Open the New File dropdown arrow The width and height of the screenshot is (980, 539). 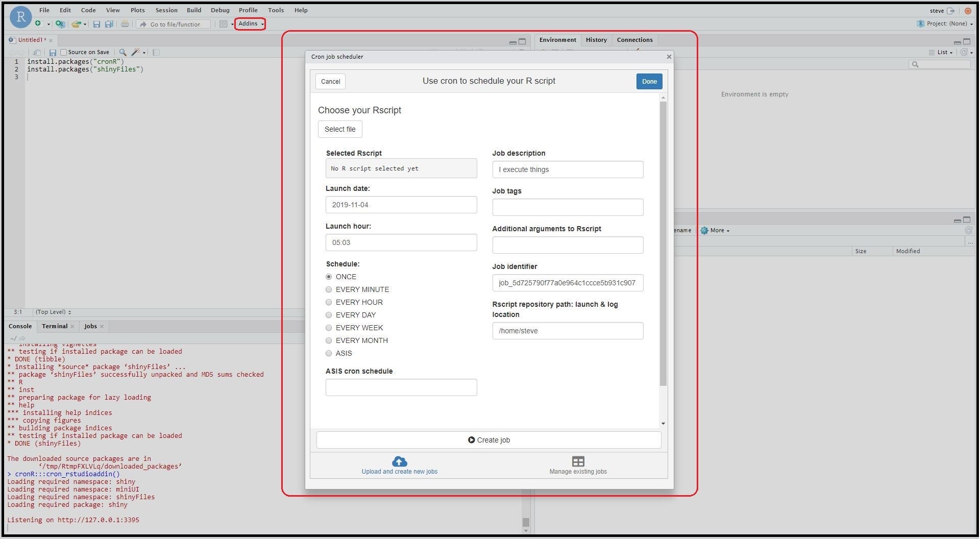[48, 24]
